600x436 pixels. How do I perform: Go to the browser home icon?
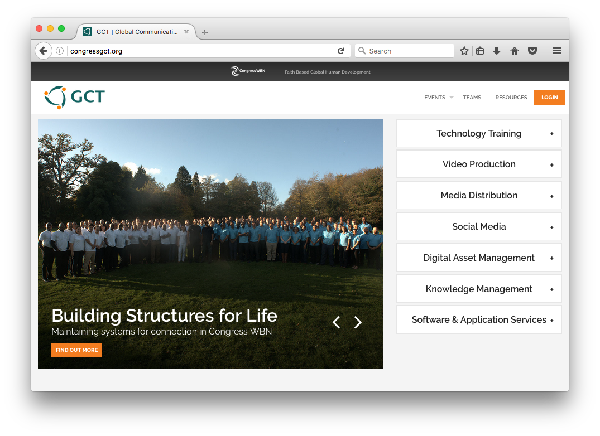pos(514,50)
